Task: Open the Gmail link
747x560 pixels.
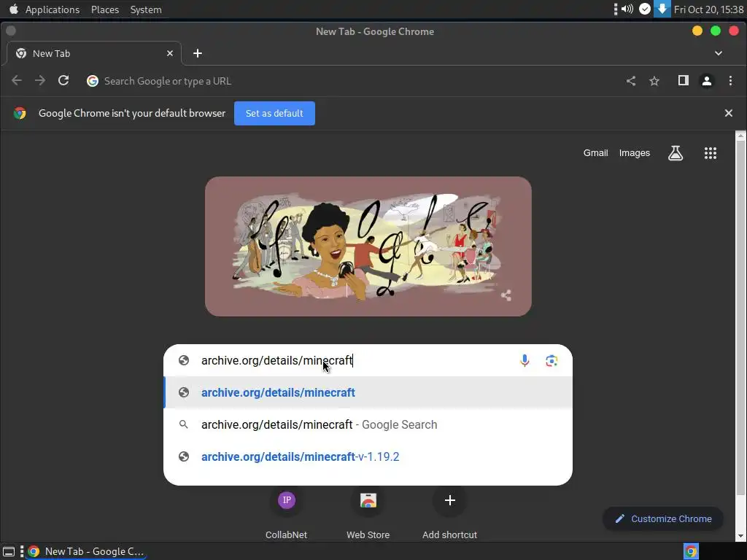Action: [595, 153]
